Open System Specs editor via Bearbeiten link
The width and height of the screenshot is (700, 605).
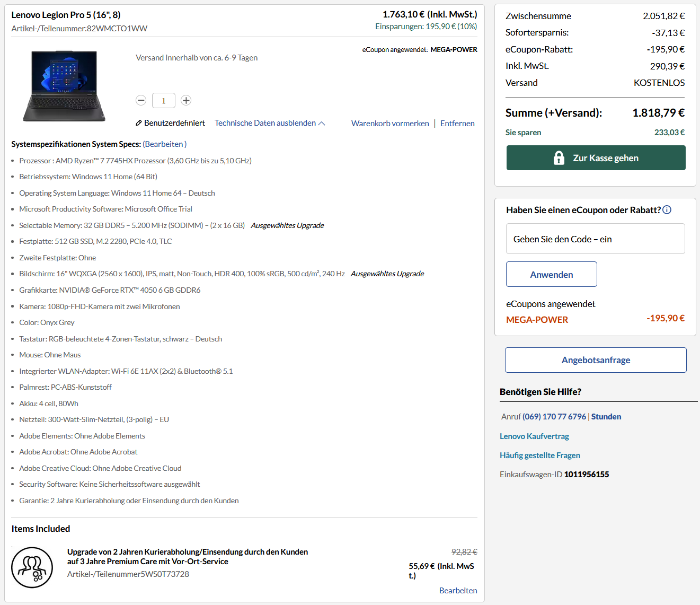[164, 144]
